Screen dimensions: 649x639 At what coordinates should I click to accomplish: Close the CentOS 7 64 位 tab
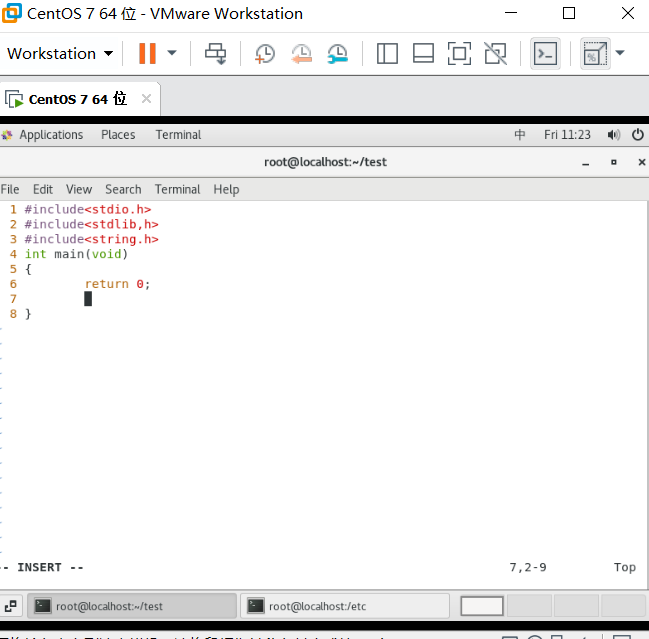click(146, 99)
